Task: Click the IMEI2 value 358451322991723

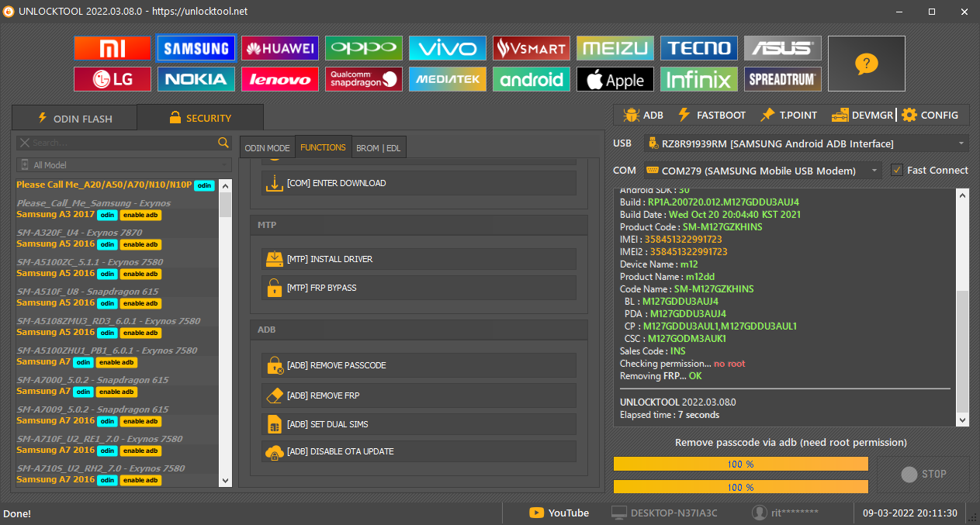Action: click(x=688, y=252)
